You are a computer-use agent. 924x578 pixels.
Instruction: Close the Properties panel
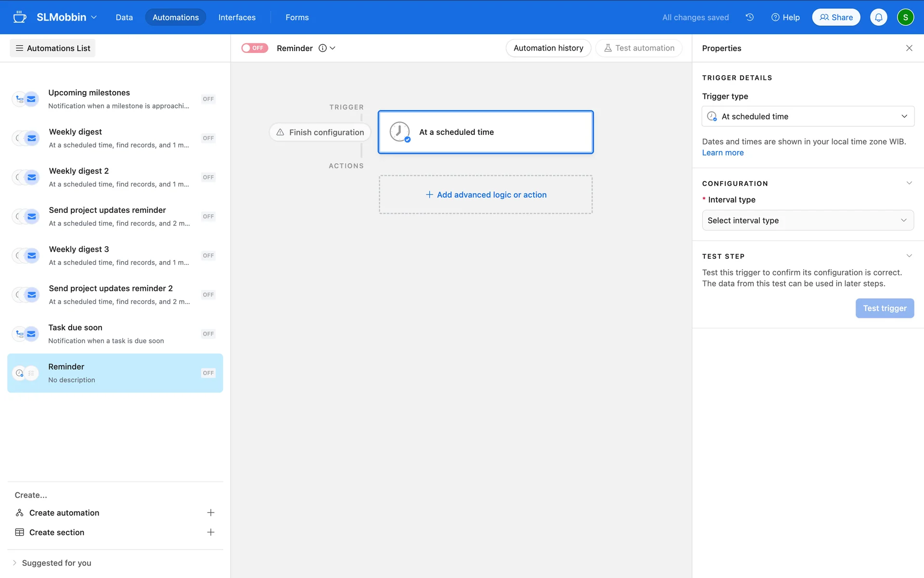click(x=909, y=48)
